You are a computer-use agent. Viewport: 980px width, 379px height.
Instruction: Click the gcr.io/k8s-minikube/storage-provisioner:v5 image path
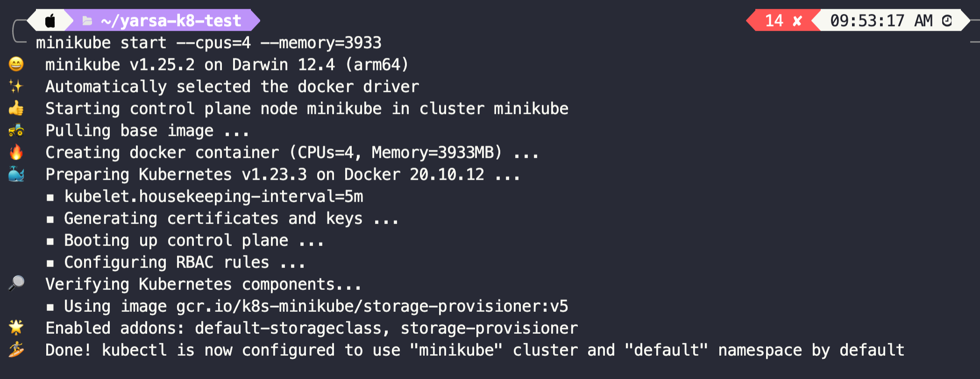(372, 306)
